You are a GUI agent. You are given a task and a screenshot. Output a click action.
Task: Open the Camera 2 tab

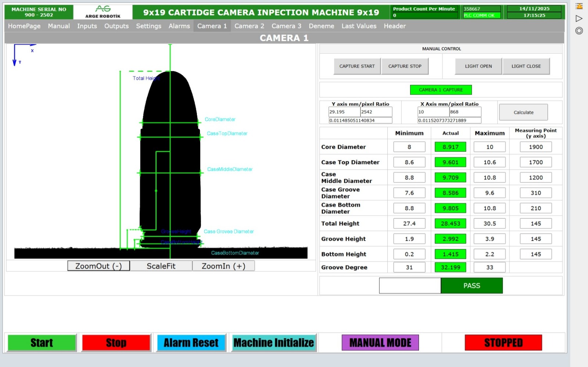click(249, 26)
